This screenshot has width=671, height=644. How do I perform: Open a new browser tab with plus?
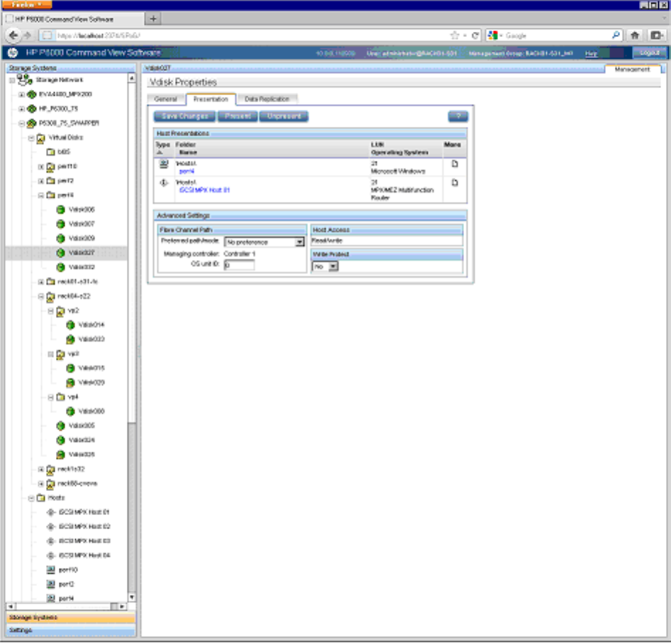(153, 18)
